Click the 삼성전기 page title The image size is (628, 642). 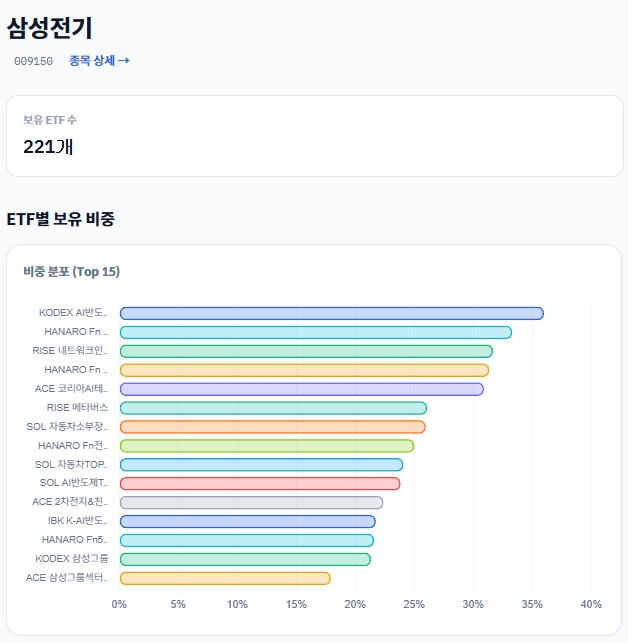[x=50, y=28]
